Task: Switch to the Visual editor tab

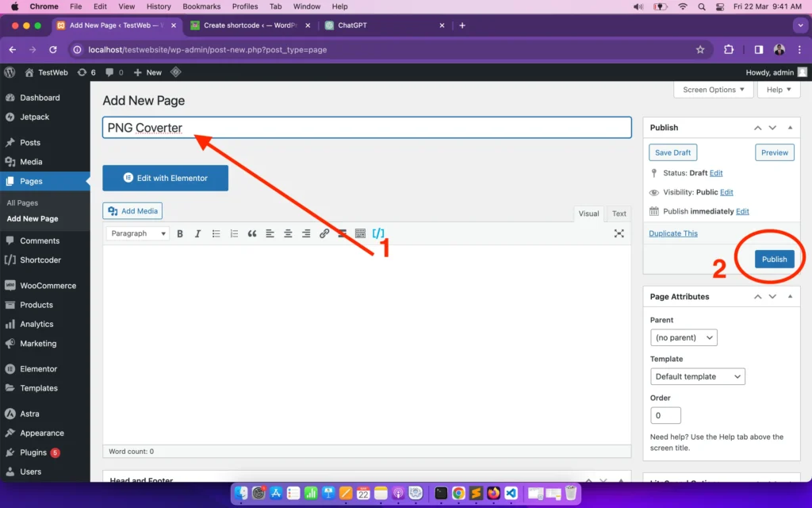Action: pyautogui.click(x=588, y=214)
